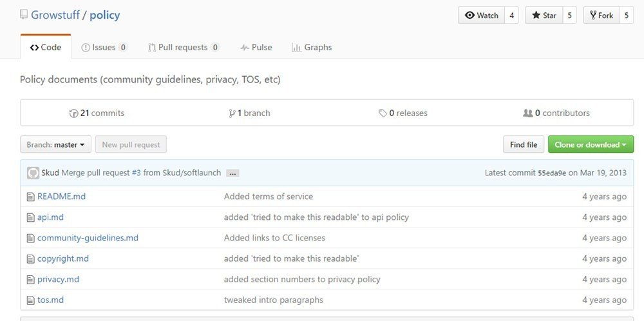The height and width of the screenshot is (321, 644).
Task: Watch this repository
Action: click(481, 15)
